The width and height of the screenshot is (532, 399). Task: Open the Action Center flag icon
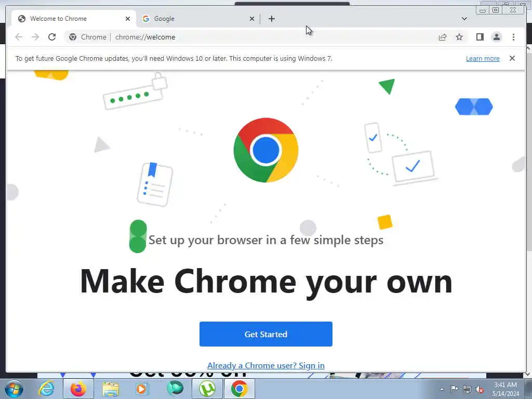coord(454,389)
